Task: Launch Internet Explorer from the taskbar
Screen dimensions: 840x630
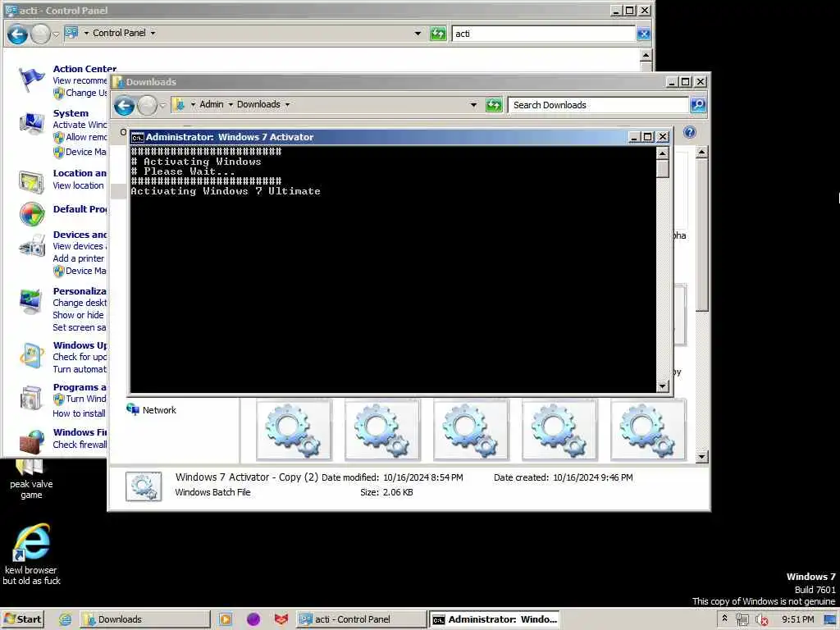Action: tap(66, 619)
